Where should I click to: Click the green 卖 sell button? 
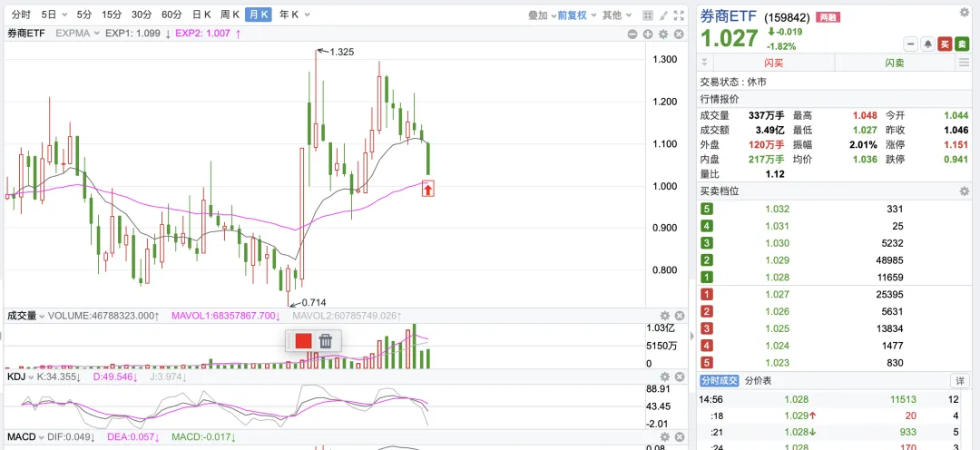point(963,44)
